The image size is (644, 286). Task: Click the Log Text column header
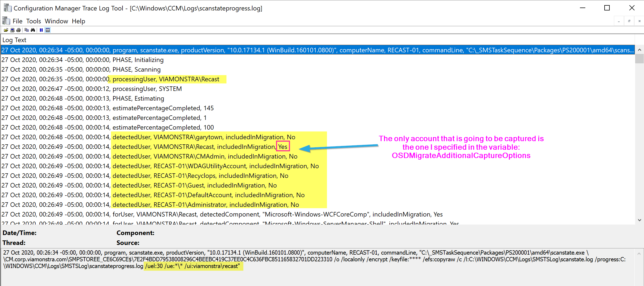pyautogui.click(x=14, y=40)
